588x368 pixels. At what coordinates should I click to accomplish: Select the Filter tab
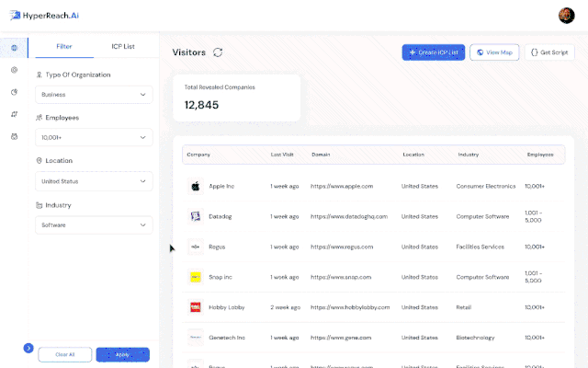(65, 46)
